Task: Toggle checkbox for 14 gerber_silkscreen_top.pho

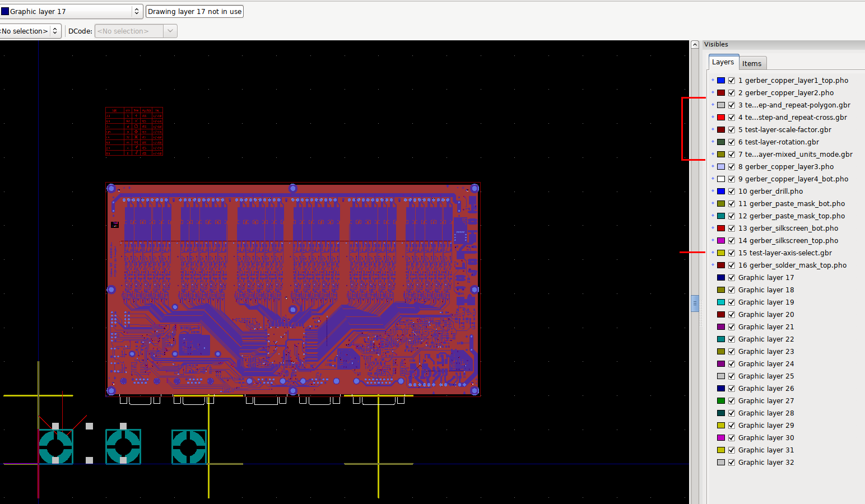Action: tap(732, 241)
